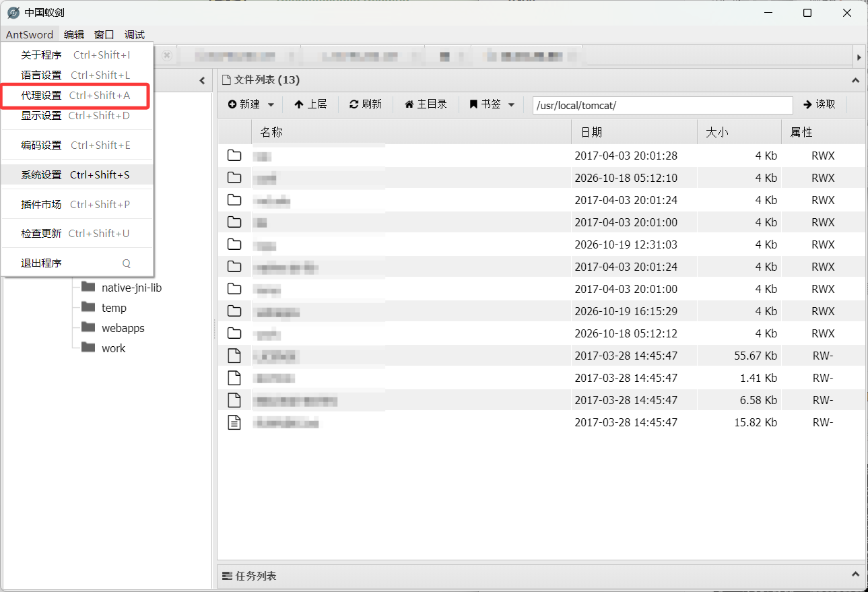The width and height of the screenshot is (868, 592).
Task: Sort by the 大小 column header
Action: (739, 132)
